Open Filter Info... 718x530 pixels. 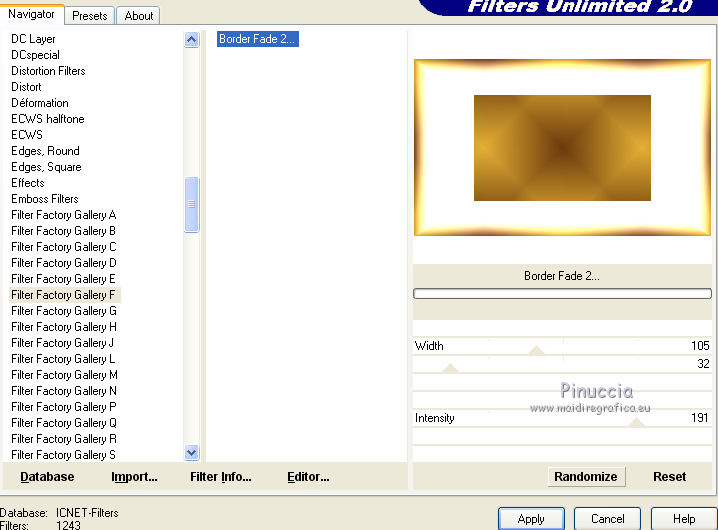tap(221, 477)
